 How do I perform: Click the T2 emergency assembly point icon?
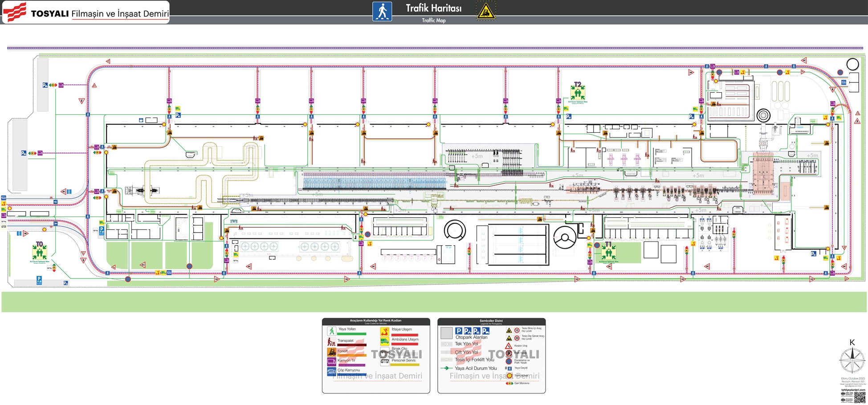[x=578, y=92]
